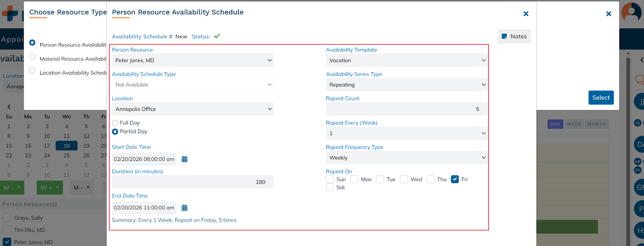
Task: Switch to the WEEK calendar view
Action: click(x=574, y=124)
